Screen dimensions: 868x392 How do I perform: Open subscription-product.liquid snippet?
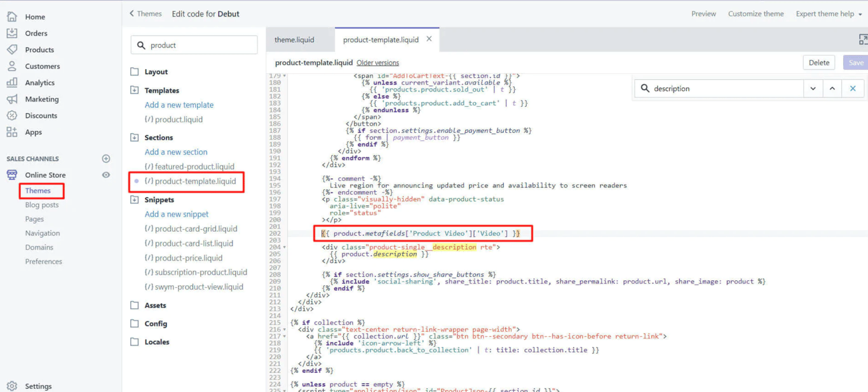pos(201,272)
